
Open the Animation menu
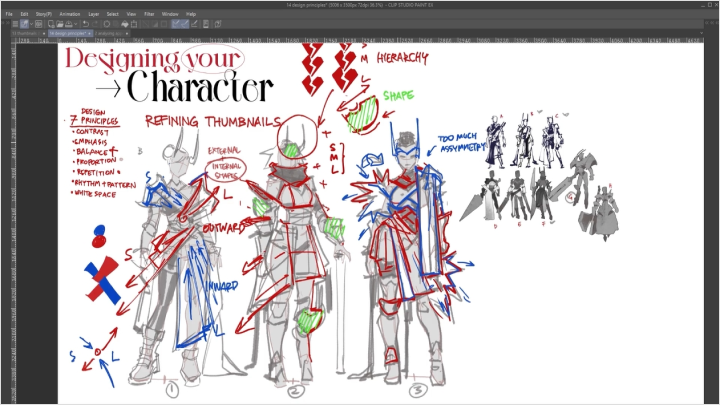pyautogui.click(x=70, y=14)
